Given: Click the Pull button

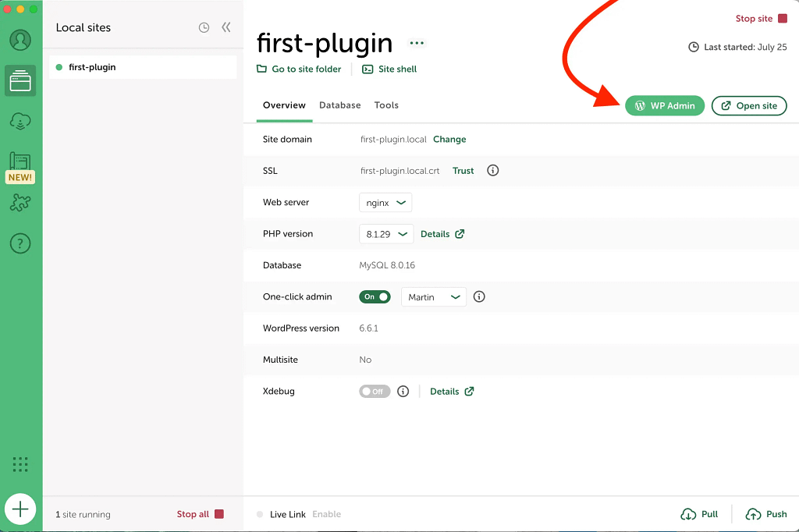Looking at the screenshot, I should pyautogui.click(x=699, y=514).
